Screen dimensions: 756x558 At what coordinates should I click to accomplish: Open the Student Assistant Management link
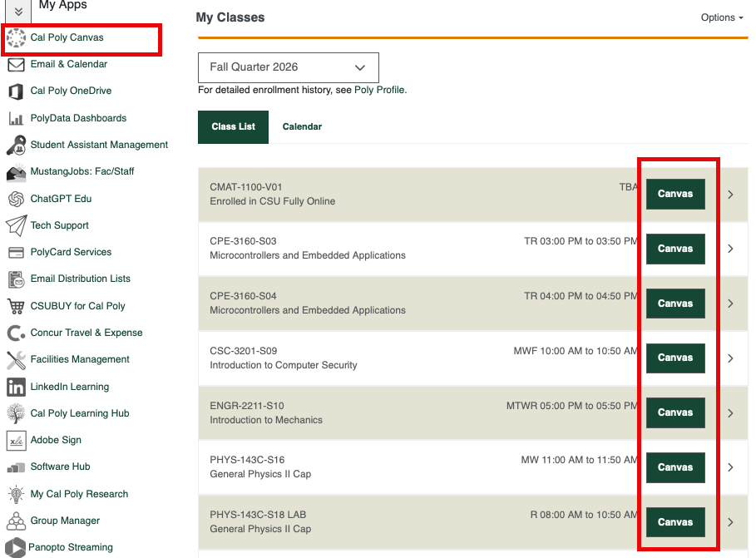(x=99, y=145)
